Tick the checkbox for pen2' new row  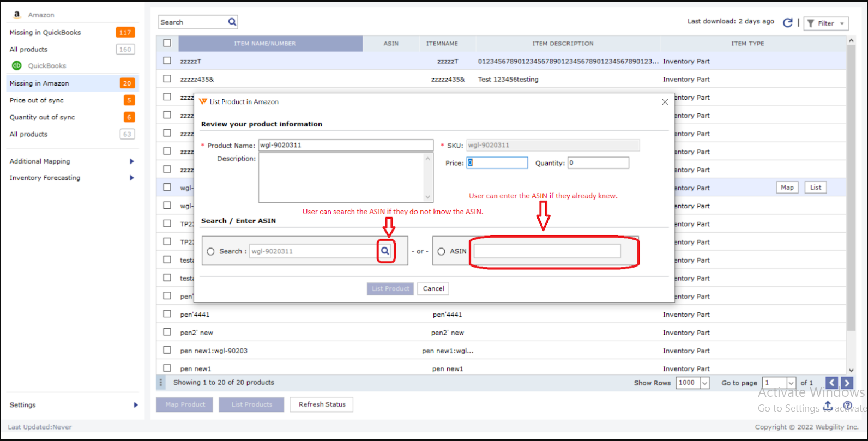click(167, 332)
